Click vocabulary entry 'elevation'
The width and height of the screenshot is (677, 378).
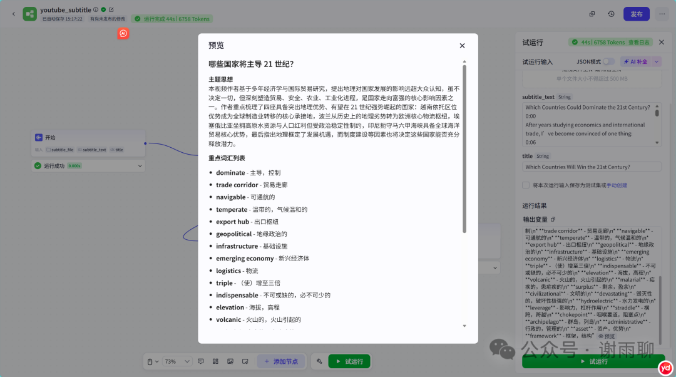[x=247, y=307]
